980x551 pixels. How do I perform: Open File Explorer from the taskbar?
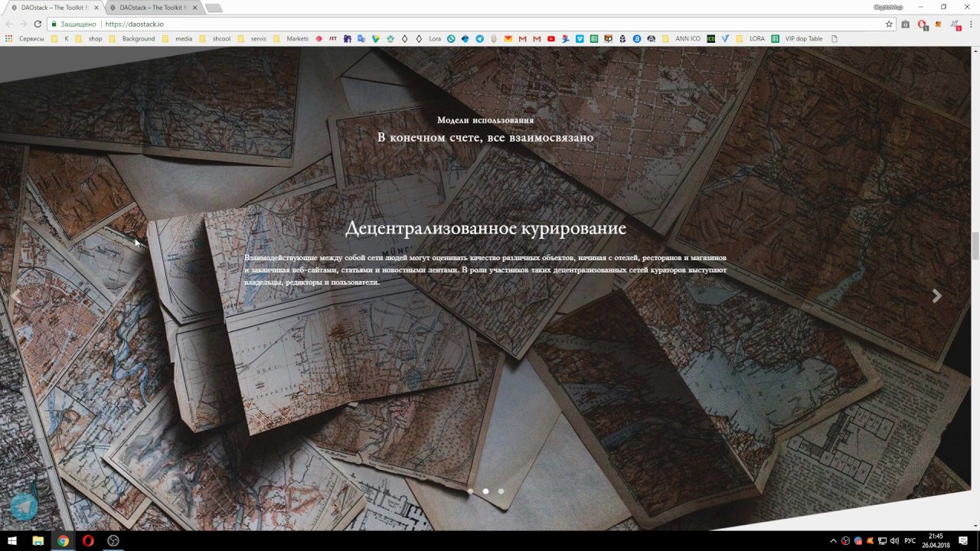38,541
